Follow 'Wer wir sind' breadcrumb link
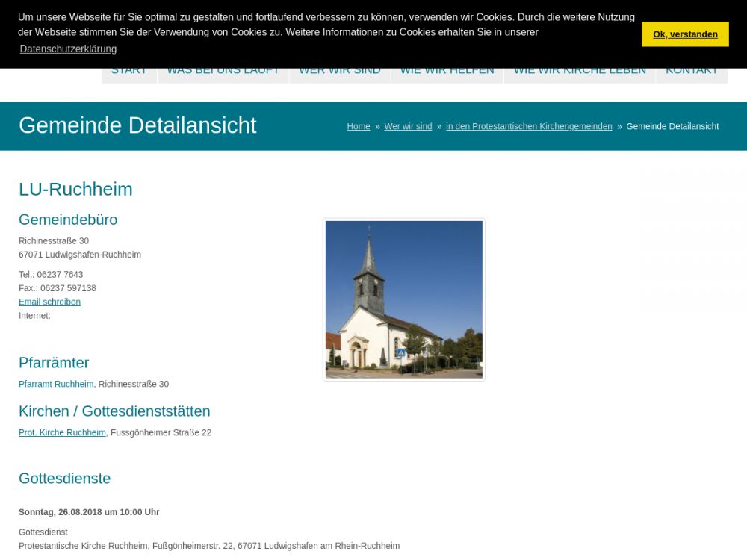 coord(408,127)
